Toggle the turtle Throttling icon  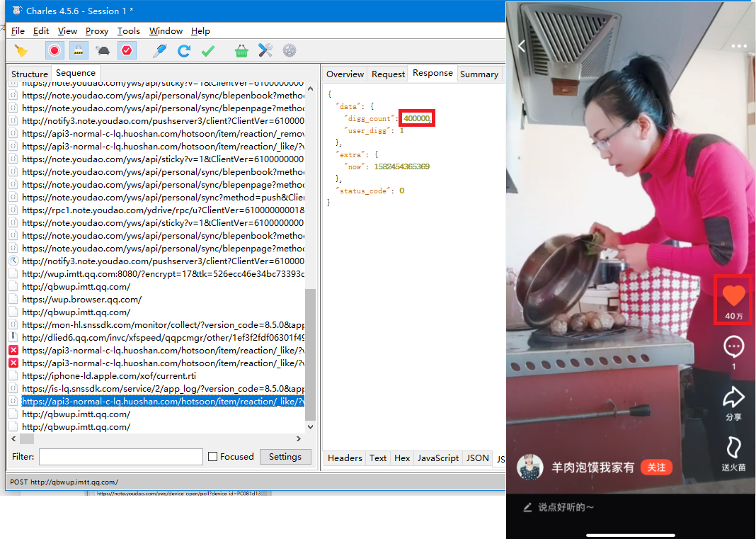tap(103, 51)
